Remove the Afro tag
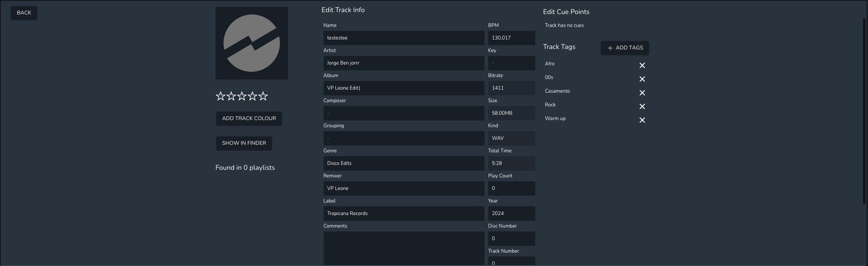The width and height of the screenshot is (868, 266). (642, 65)
